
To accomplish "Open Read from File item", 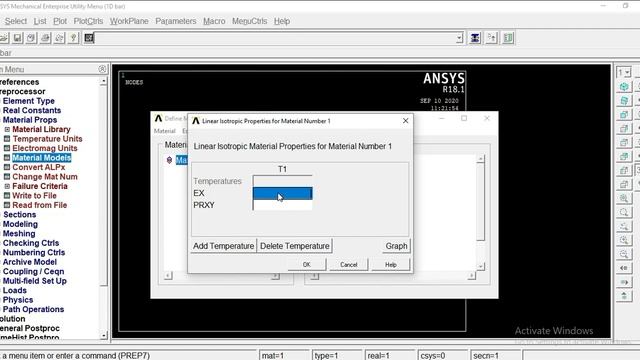I will [40, 205].
